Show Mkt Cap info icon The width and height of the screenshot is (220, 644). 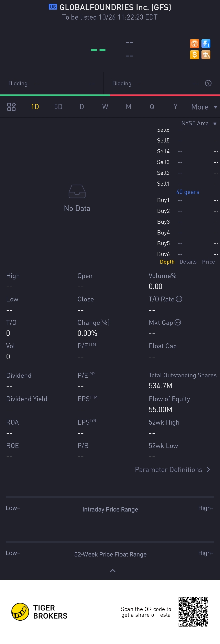(178, 322)
